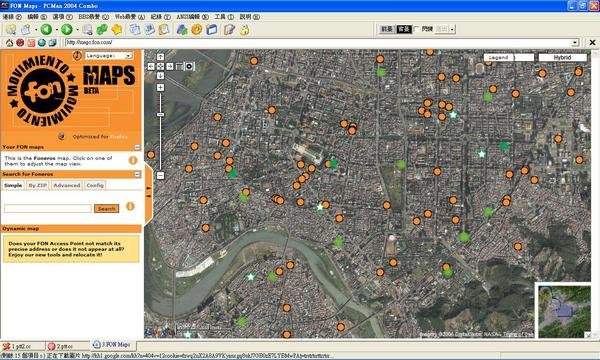Click info icon in Your FON maps section

coord(133,160)
